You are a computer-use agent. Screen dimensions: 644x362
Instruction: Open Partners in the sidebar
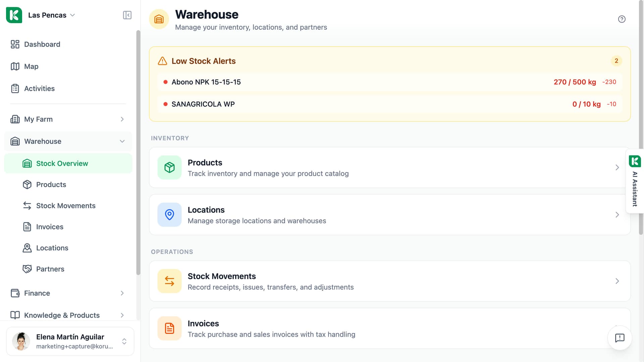(68, 269)
